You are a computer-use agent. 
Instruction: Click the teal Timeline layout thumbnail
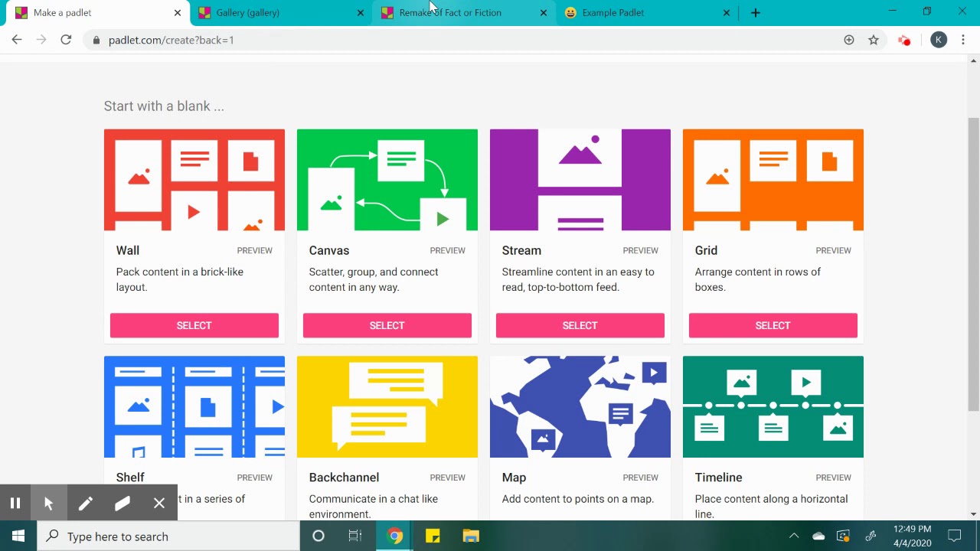(x=773, y=406)
